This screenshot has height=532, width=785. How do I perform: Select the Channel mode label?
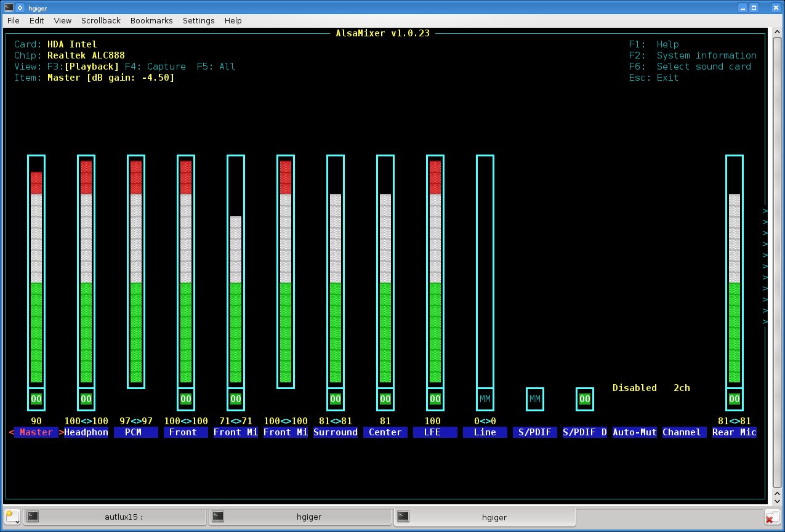685,432
